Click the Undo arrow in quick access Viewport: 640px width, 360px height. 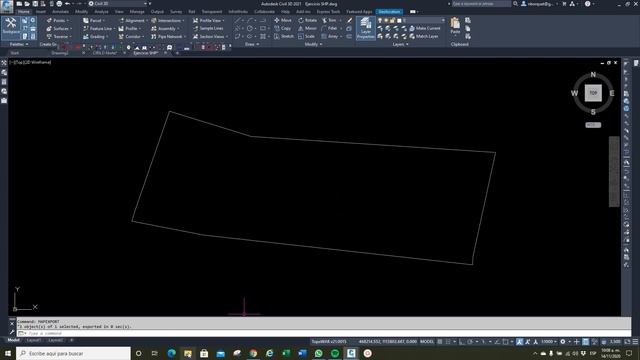pos(68,4)
